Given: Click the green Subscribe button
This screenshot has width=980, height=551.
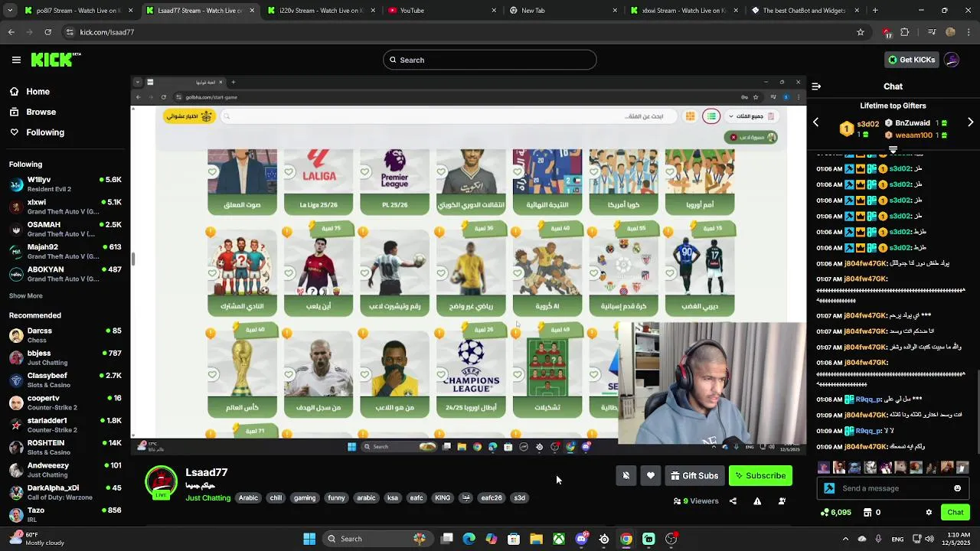Looking at the screenshot, I should [760, 476].
